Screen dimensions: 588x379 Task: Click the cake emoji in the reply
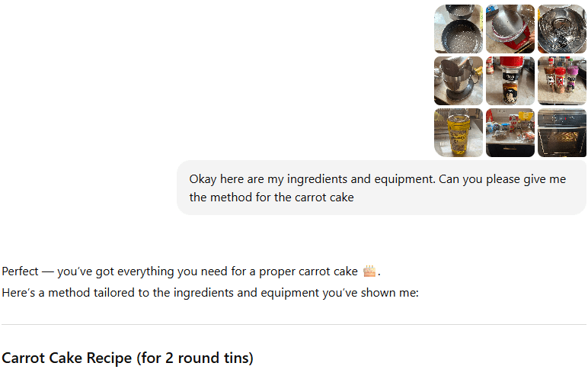pos(369,271)
